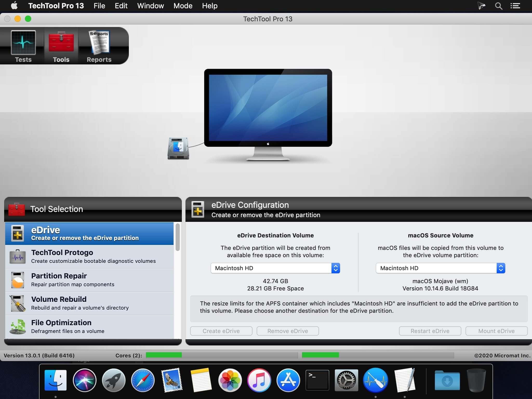Click the first core usage bar
Screen dimensions: 532x399
pyautogui.click(x=222, y=355)
